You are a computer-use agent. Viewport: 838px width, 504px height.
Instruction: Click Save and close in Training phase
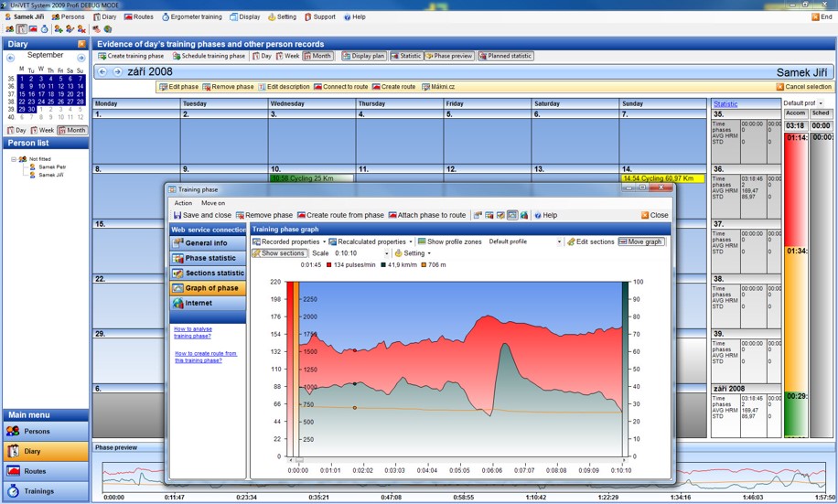tap(202, 215)
